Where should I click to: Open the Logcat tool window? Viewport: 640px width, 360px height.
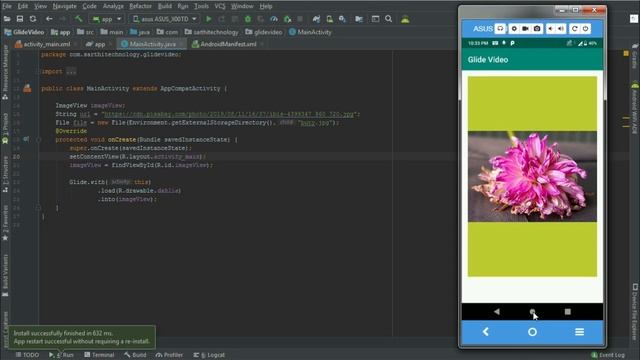[x=209, y=355]
